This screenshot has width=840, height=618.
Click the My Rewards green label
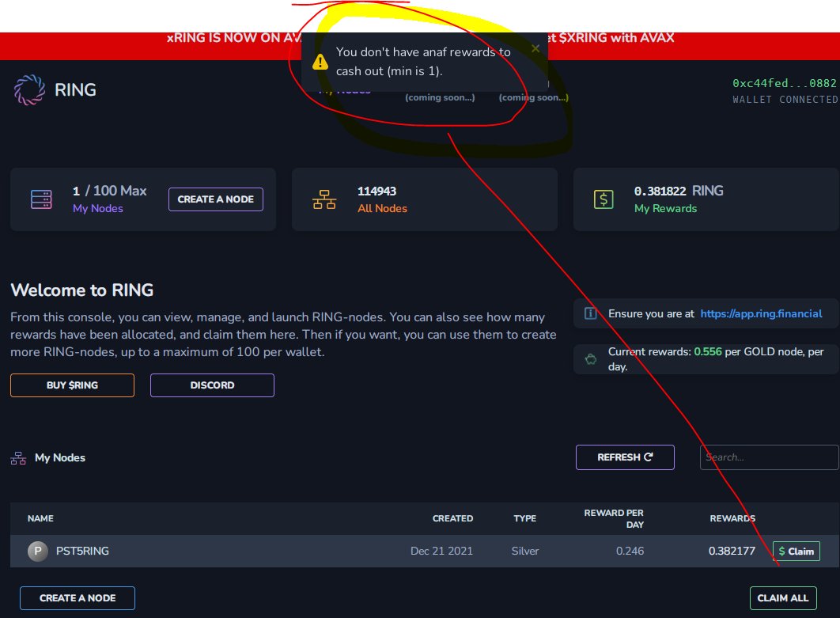666,208
